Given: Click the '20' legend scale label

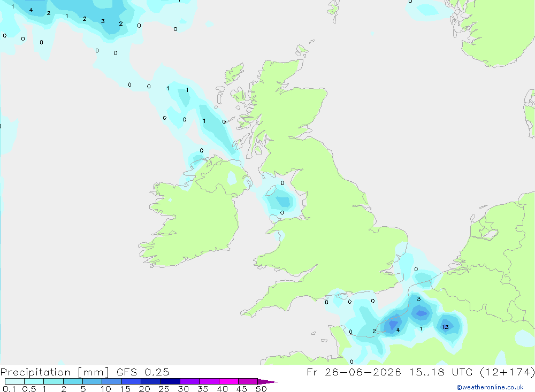Looking at the screenshot, I should click(x=144, y=389).
